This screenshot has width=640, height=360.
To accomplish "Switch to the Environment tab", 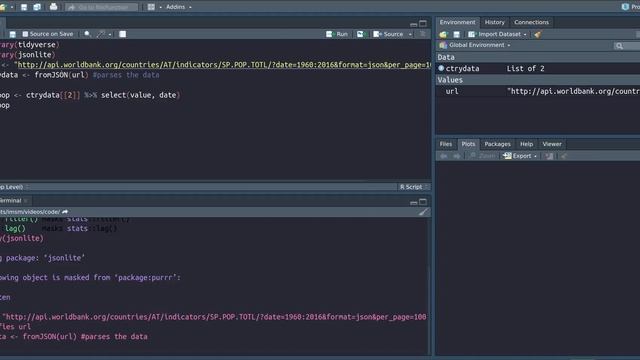I will point(457,22).
